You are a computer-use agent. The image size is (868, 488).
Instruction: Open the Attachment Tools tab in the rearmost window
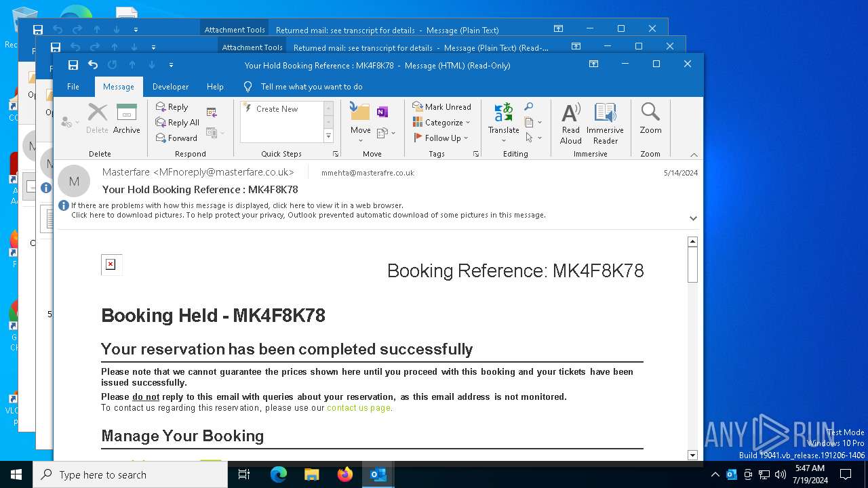235,30
